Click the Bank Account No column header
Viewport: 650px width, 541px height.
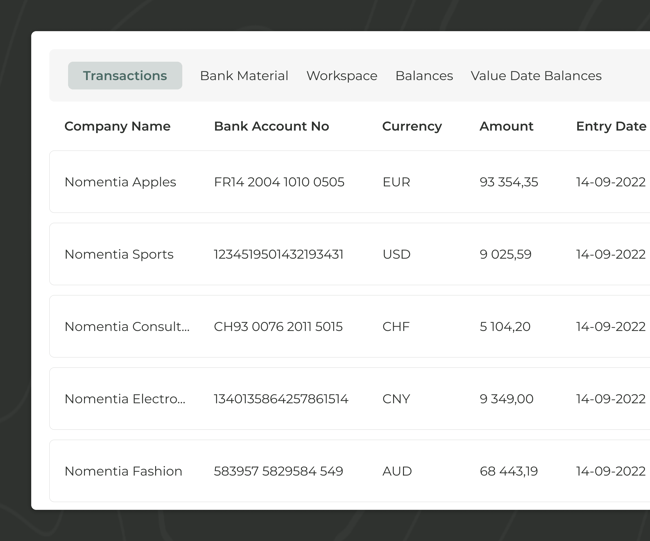coord(272,126)
